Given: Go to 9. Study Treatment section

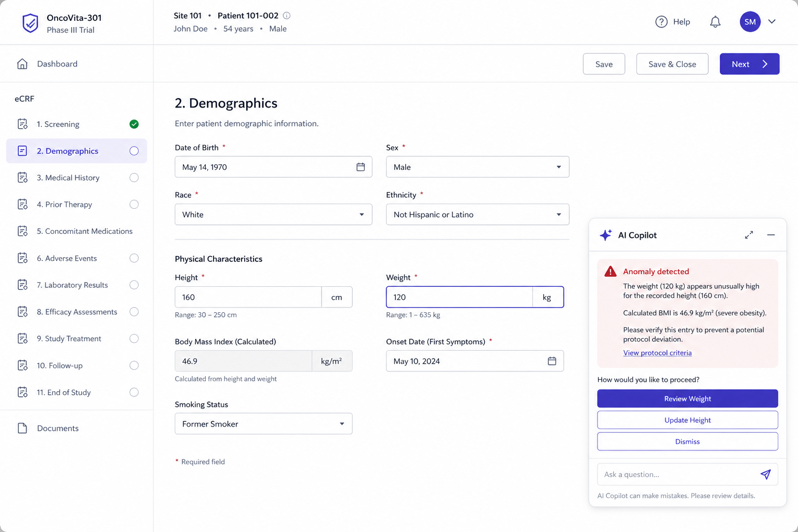Looking at the screenshot, I should [76, 339].
